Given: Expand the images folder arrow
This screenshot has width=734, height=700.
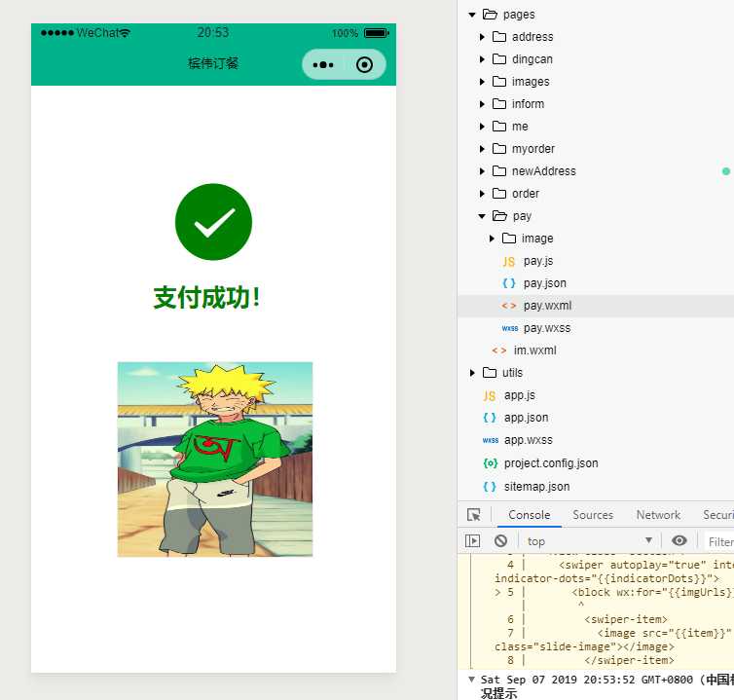Looking at the screenshot, I should [x=482, y=82].
